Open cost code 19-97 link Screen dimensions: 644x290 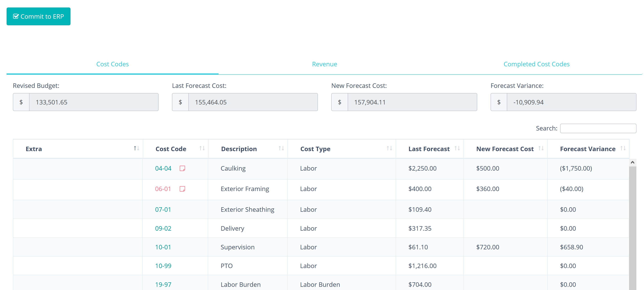point(163,284)
